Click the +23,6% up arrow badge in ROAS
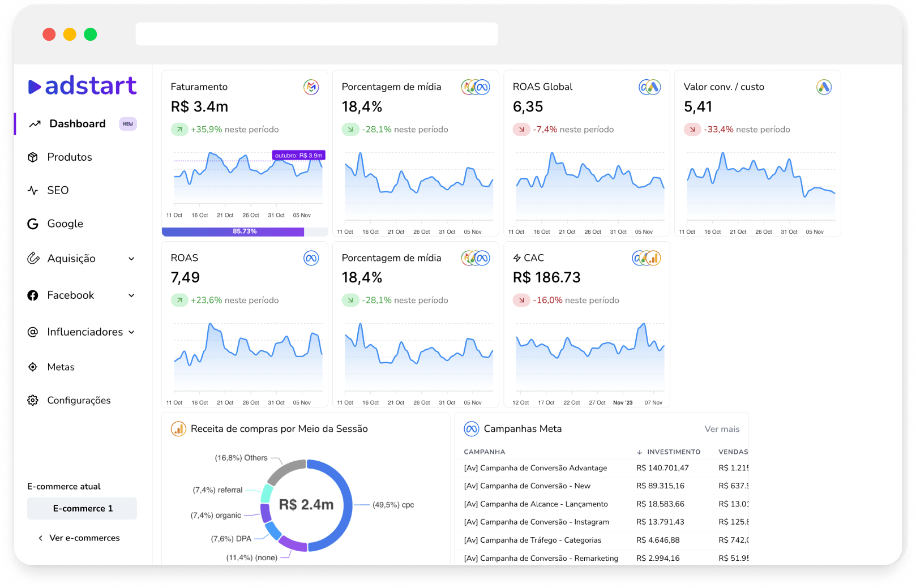Image resolution: width=916 pixels, height=588 pixels. click(179, 301)
